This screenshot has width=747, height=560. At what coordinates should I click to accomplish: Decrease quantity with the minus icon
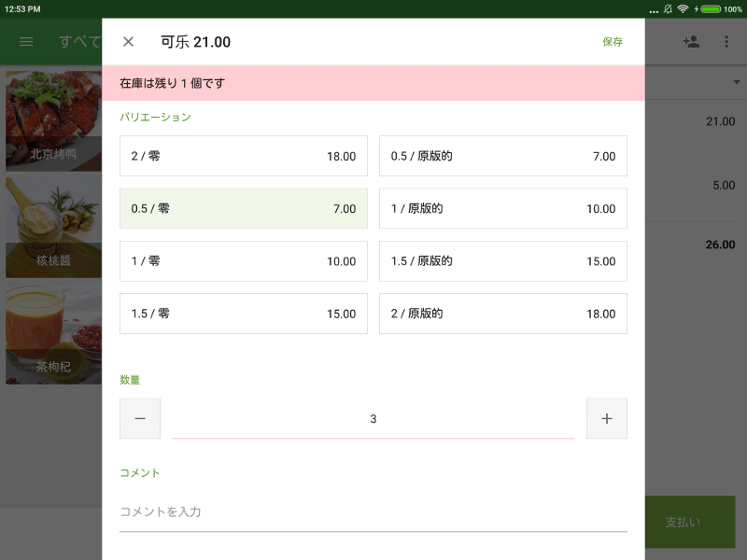(x=140, y=418)
